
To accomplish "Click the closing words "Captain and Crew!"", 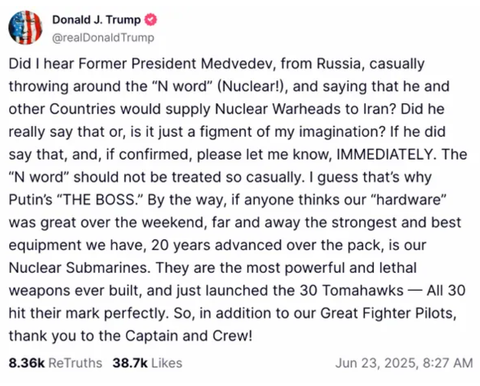I will pos(189,336).
